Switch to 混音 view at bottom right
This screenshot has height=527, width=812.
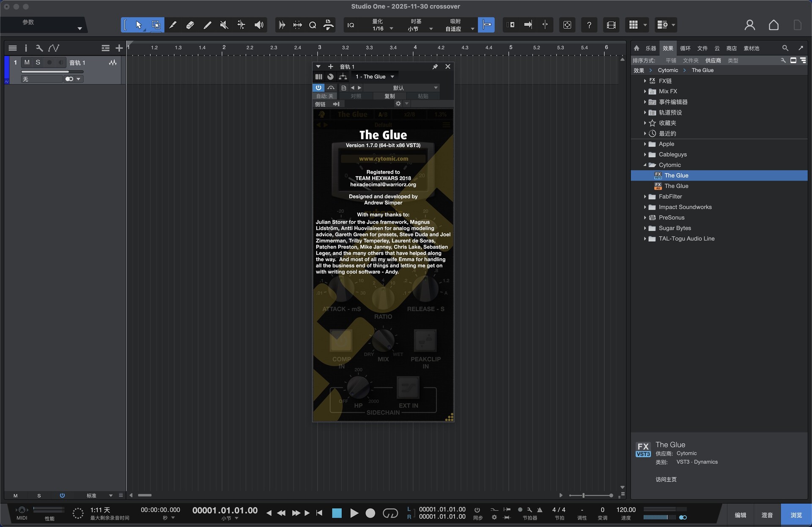coord(767,515)
